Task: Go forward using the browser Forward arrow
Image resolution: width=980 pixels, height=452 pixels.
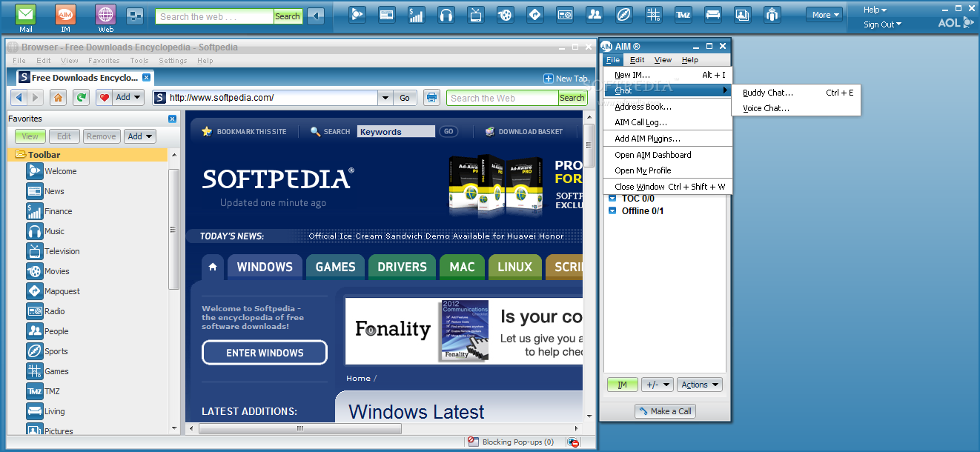Action: [36, 97]
